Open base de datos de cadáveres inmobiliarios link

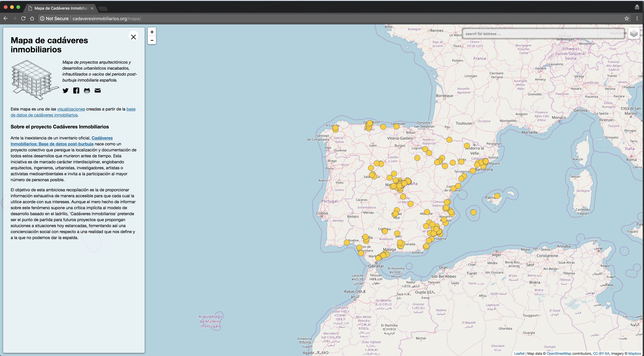pyautogui.click(x=73, y=112)
